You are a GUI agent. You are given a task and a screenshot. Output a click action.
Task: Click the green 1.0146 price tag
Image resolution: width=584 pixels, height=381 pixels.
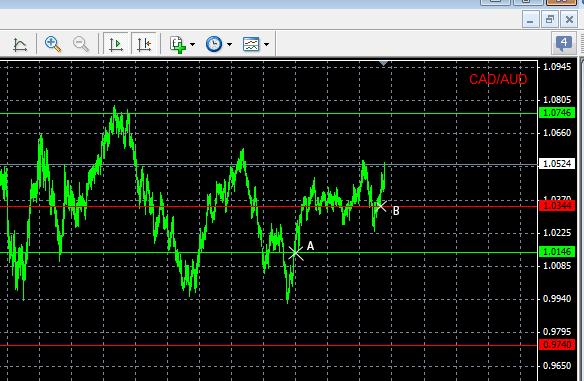[557, 252]
